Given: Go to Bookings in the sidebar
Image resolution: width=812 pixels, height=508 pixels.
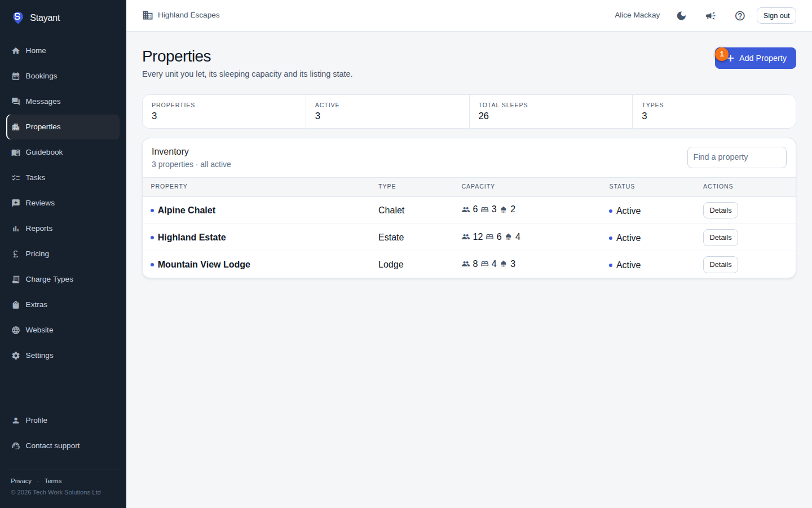Looking at the screenshot, I should click(63, 76).
